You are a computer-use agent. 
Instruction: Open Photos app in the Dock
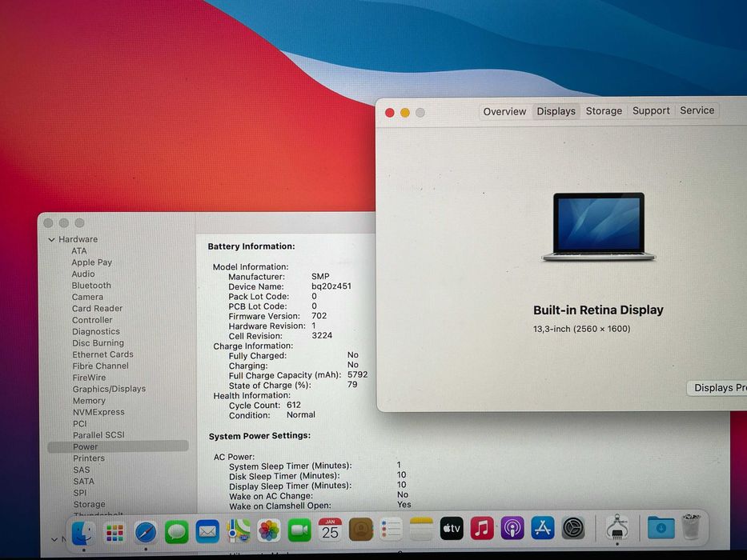click(x=269, y=530)
